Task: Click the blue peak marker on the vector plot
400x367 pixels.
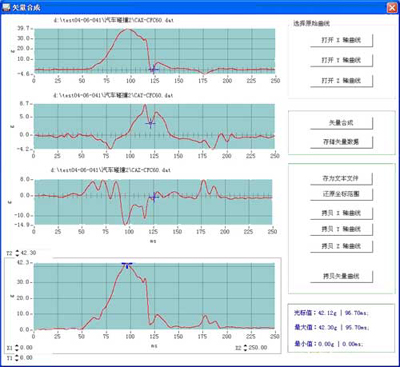Action: (127, 265)
